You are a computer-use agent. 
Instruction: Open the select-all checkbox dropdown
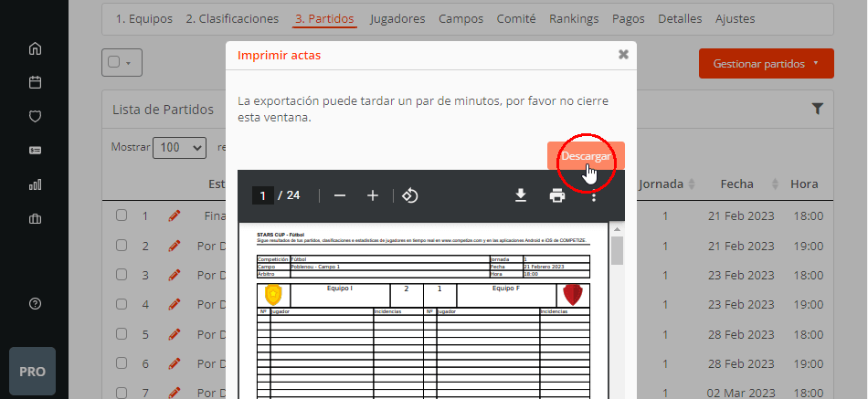point(122,62)
